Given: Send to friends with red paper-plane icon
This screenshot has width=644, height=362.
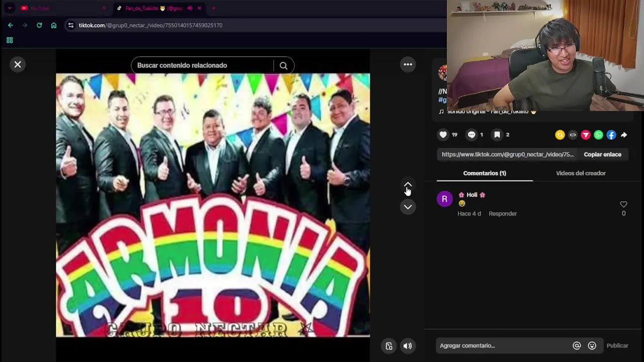Looking at the screenshot, I should tap(586, 135).
